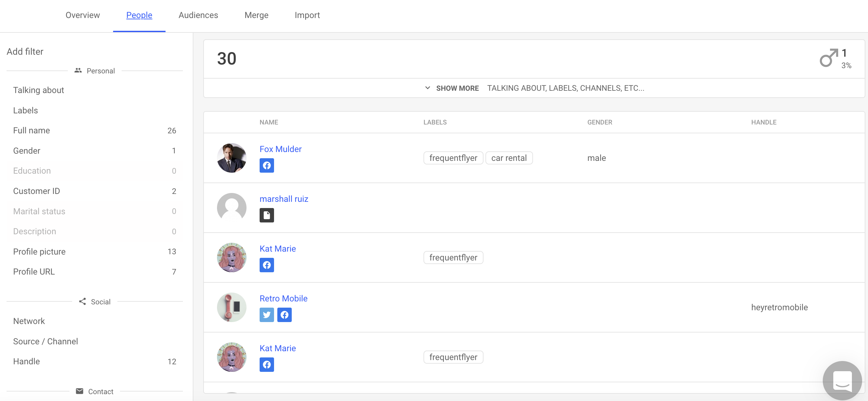Click Fox Mulder's profile picture thumbnail

(231, 158)
